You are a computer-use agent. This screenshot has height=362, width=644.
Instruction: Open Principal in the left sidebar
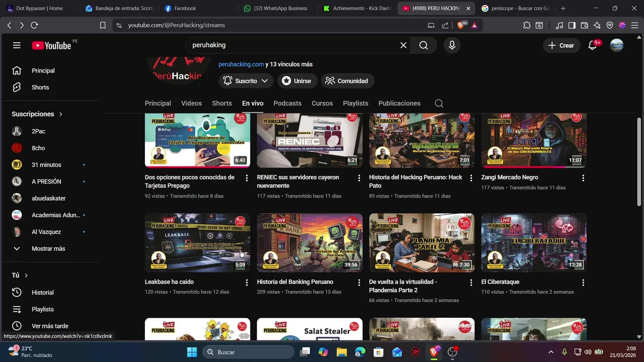coord(48,71)
